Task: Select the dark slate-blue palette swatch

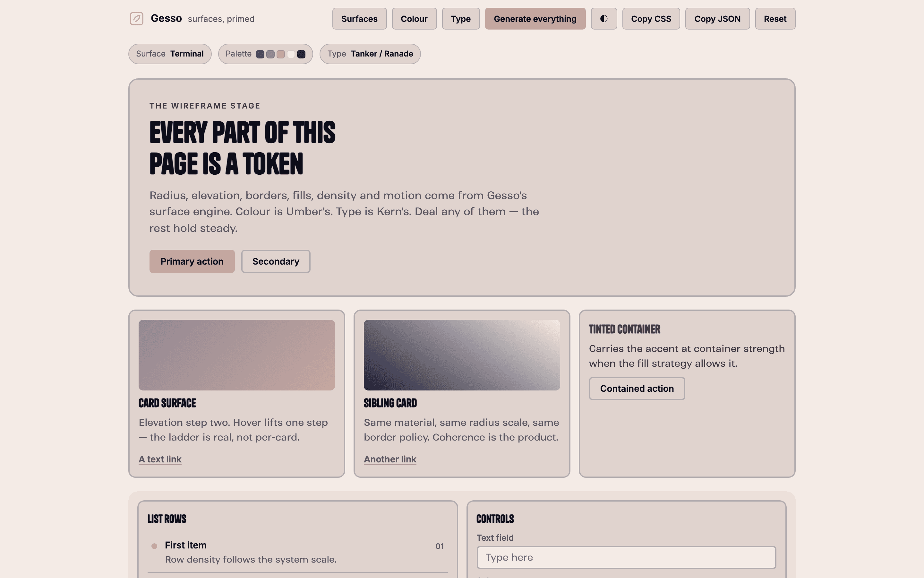Action: [260, 54]
